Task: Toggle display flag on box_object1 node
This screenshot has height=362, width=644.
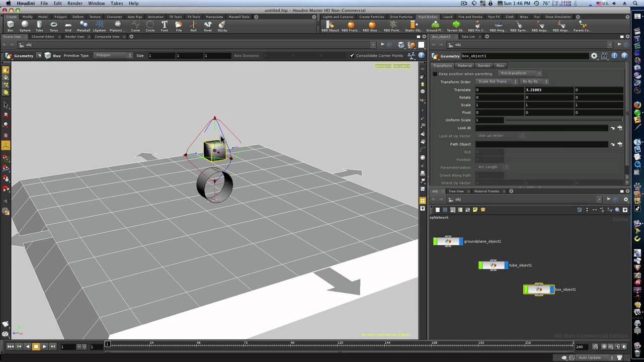Action: 552,290
